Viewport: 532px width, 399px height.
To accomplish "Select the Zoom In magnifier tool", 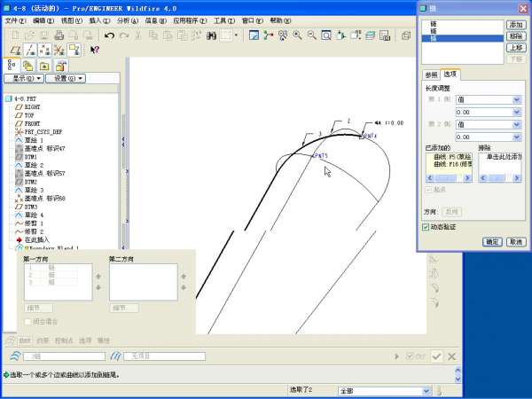I will click(297, 35).
